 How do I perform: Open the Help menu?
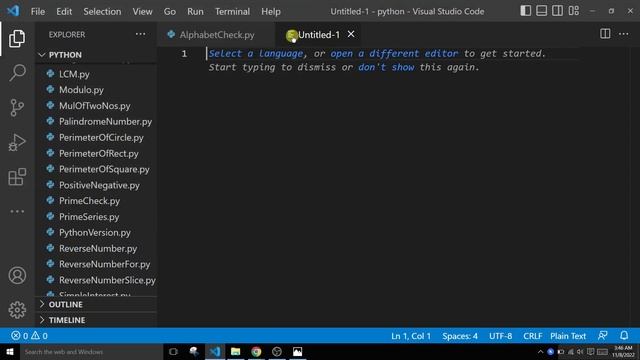(271, 11)
